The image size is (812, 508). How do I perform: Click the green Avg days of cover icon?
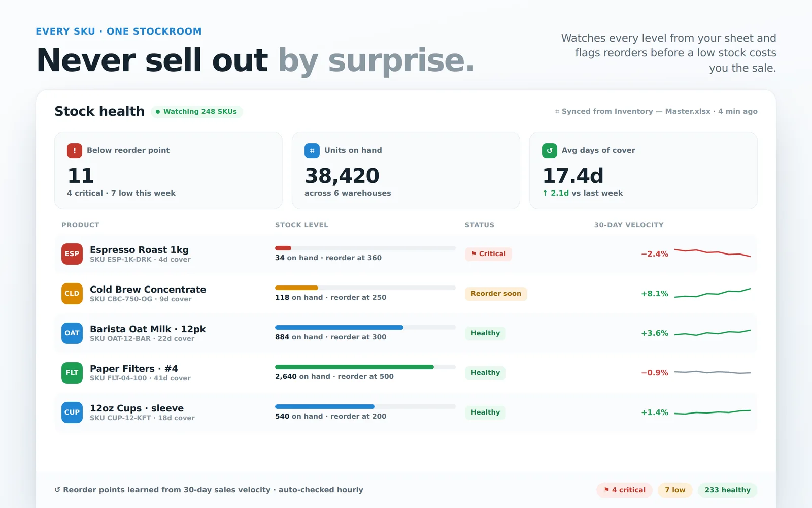pyautogui.click(x=550, y=150)
